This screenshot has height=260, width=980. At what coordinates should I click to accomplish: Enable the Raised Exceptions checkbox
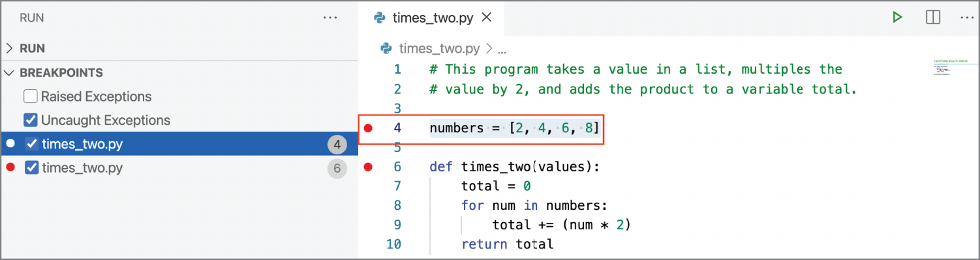pyautogui.click(x=31, y=96)
